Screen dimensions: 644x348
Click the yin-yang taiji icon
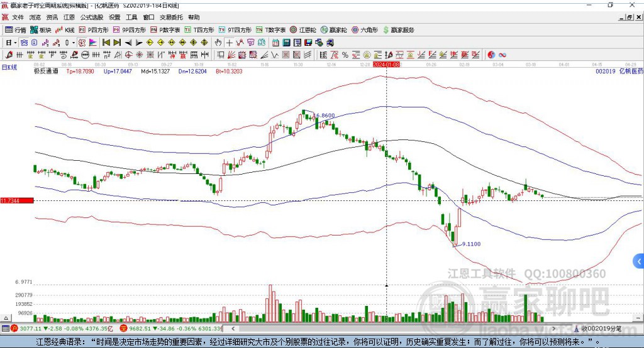491,55
